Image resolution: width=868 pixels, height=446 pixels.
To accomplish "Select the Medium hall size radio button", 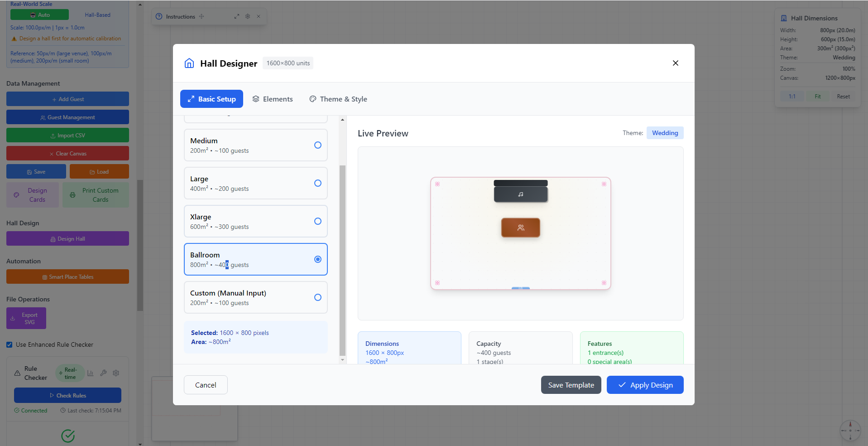I will click(x=317, y=145).
